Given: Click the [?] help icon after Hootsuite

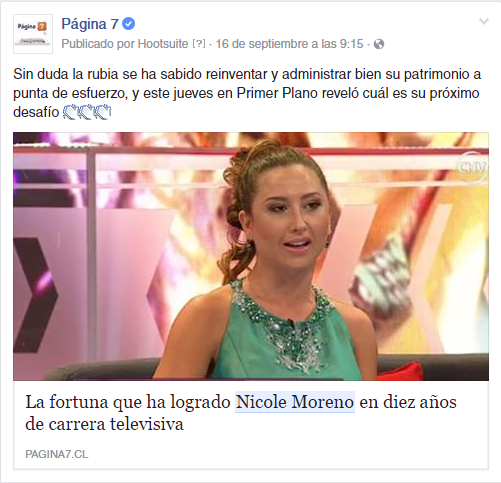Looking at the screenshot, I should (199, 44).
